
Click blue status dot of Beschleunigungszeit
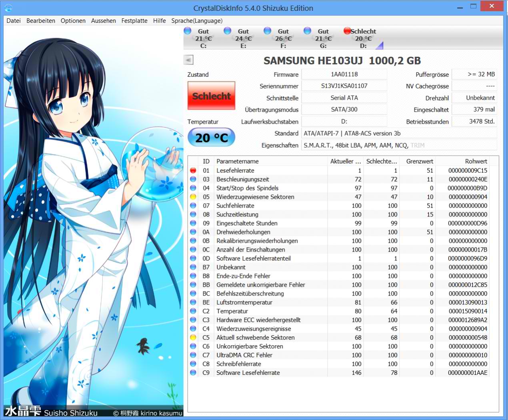point(193,179)
